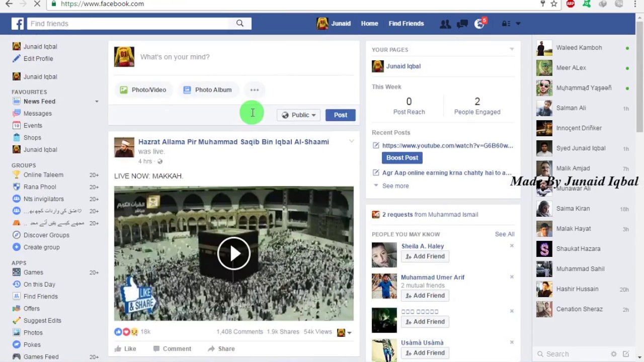Open chat settings gear icon
644x362 pixels.
613,354
